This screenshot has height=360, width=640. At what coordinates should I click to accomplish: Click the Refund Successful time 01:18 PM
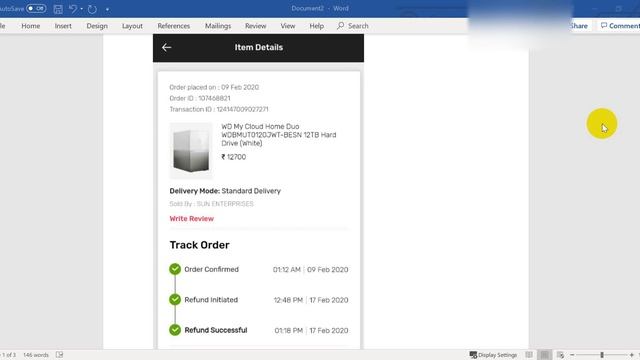pyautogui.click(x=289, y=331)
